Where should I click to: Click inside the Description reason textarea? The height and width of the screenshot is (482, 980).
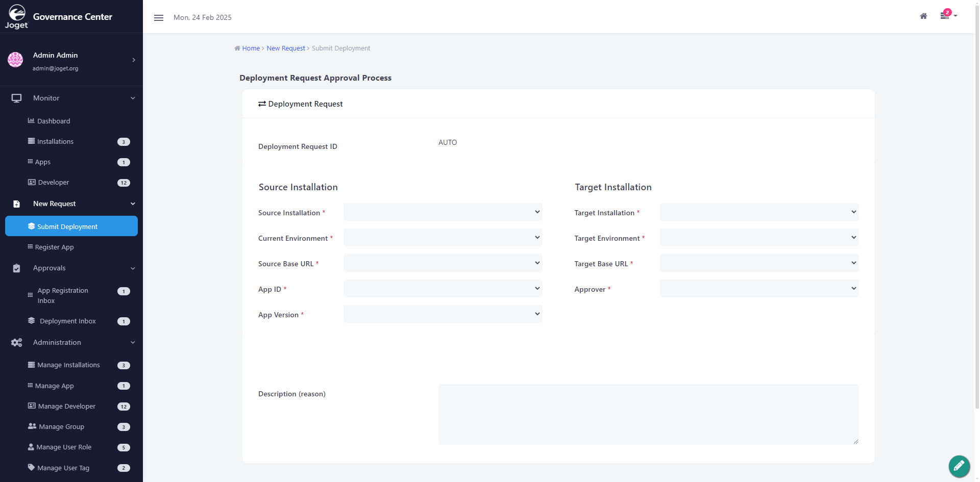click(648, 414)
